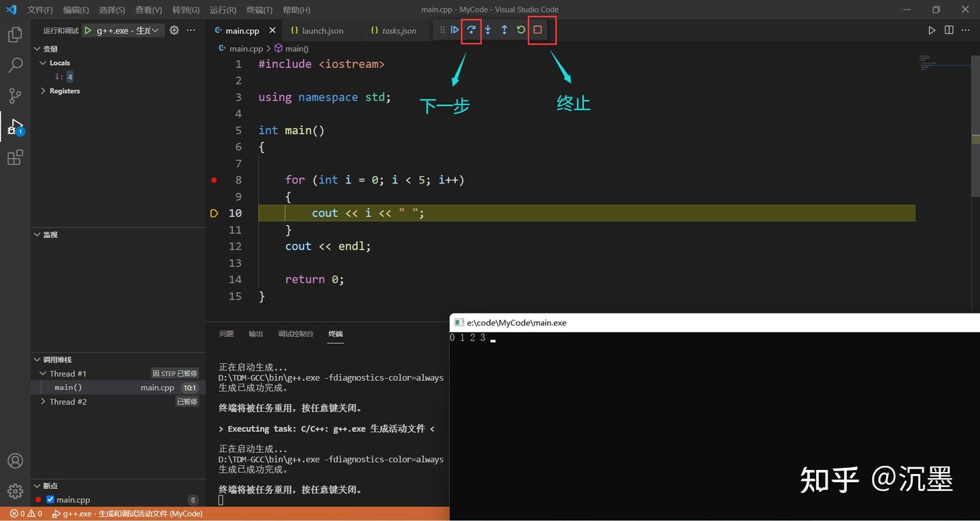
Task: Open the Run and Debug sidebar view
Action: pos(15,127)
